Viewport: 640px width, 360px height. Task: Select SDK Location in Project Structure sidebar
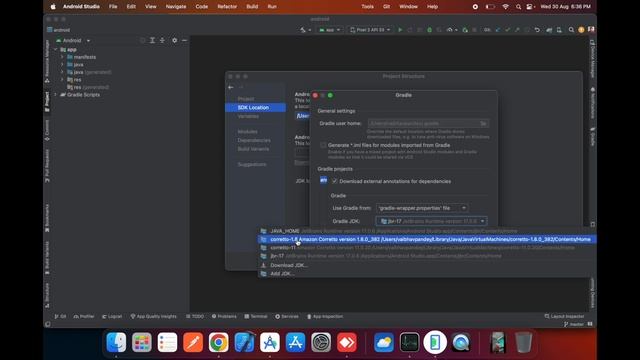[x=256, y=107]
